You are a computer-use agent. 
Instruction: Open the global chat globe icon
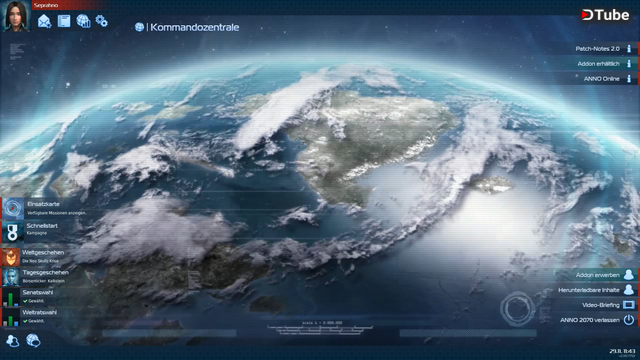coord(33,340)
